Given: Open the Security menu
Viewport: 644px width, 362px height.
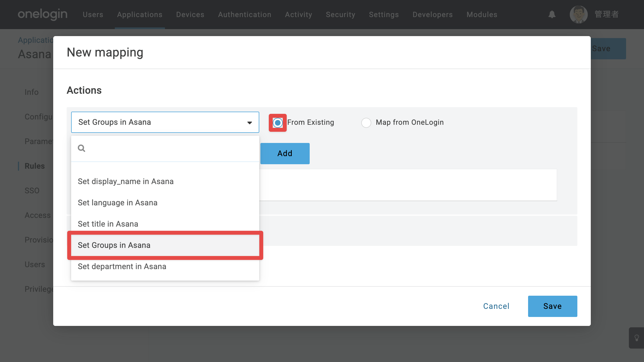Looking at the screenshot, I should tap(340, 14).
